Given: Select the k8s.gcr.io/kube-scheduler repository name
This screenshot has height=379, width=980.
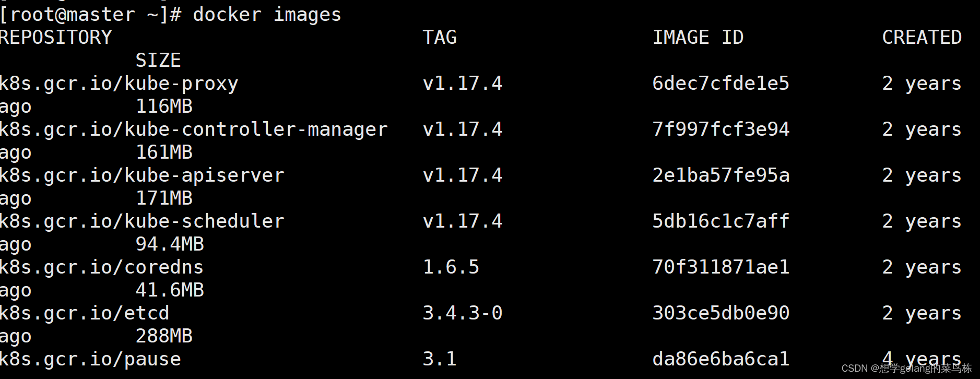Looking at the screenshot, I should pyautogui.click(x=142, y=221).
